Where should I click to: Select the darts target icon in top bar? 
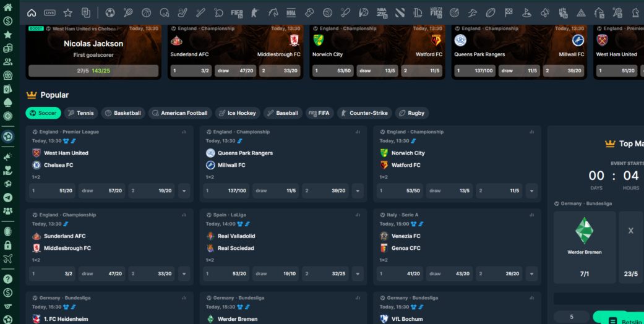454,13
